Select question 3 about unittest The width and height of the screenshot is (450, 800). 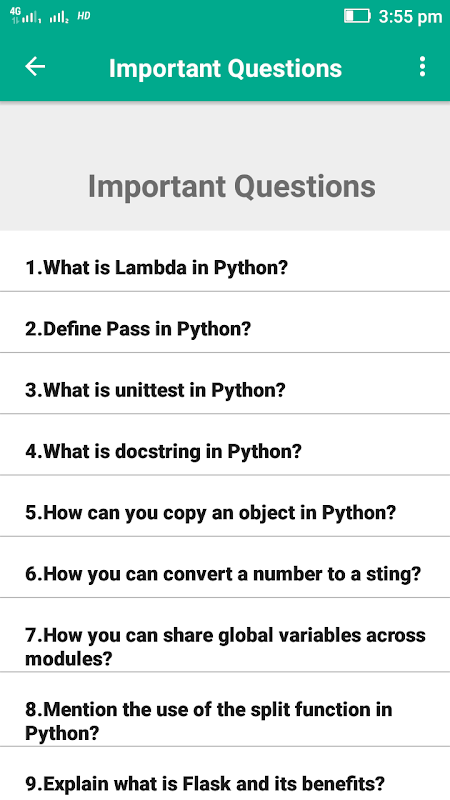(225, 389)
